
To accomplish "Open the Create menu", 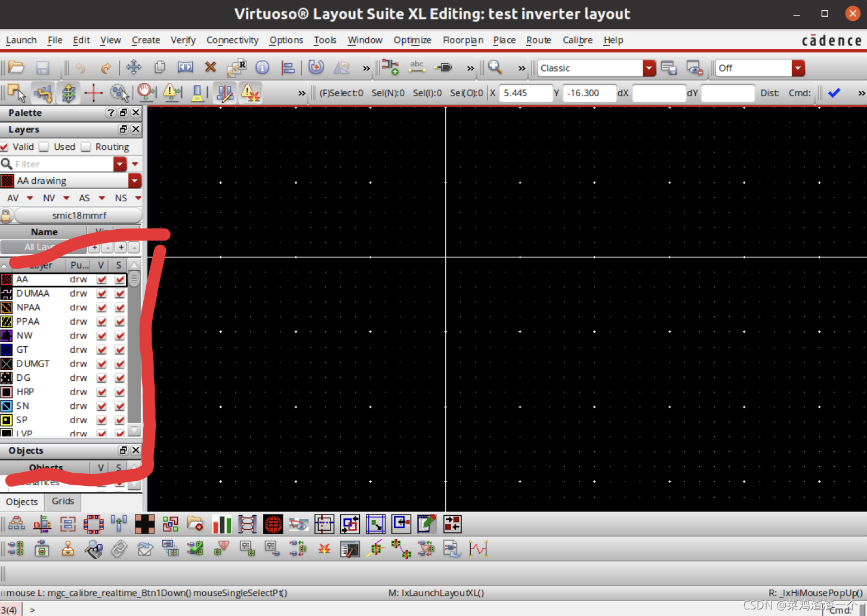I will tap(146, 40).
